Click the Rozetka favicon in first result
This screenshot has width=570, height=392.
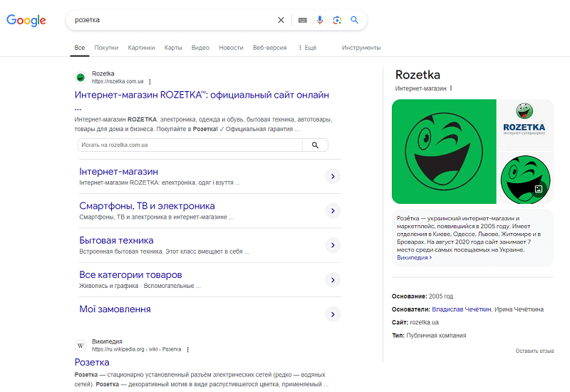click(x=81, y=77)
